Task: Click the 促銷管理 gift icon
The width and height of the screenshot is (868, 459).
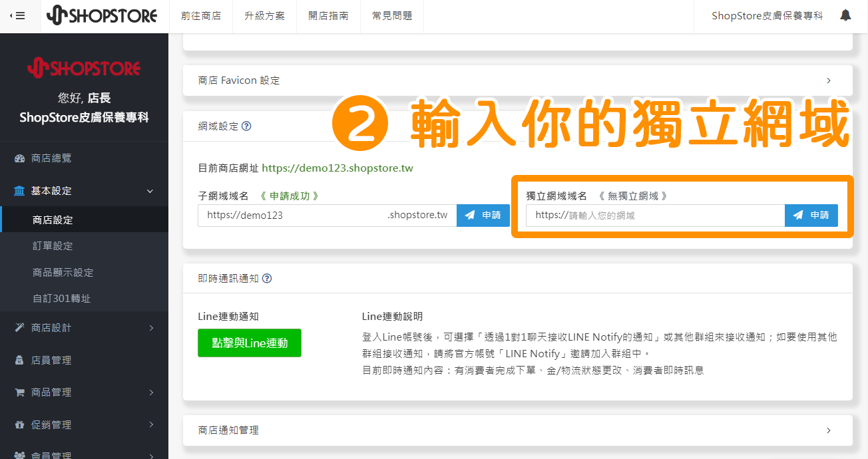Action: pyautogui.click(x=20, y=424)
